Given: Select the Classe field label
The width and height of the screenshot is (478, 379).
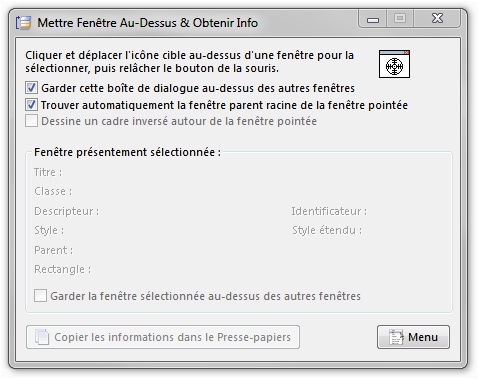Looking at the screenshot, I should click(53, 191).
